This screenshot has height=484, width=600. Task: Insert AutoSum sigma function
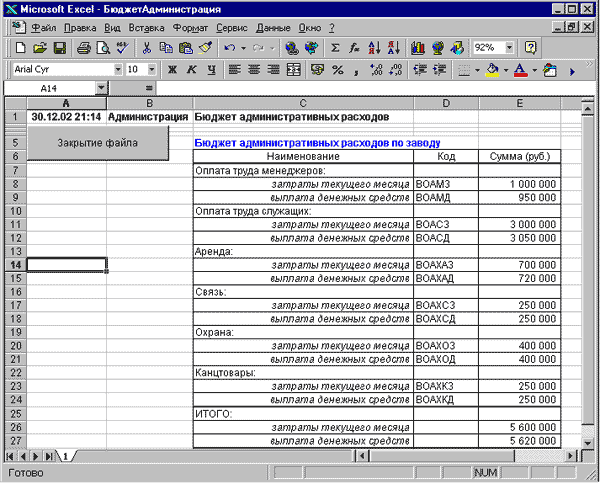pyautogui.click(x=335, y=48)
